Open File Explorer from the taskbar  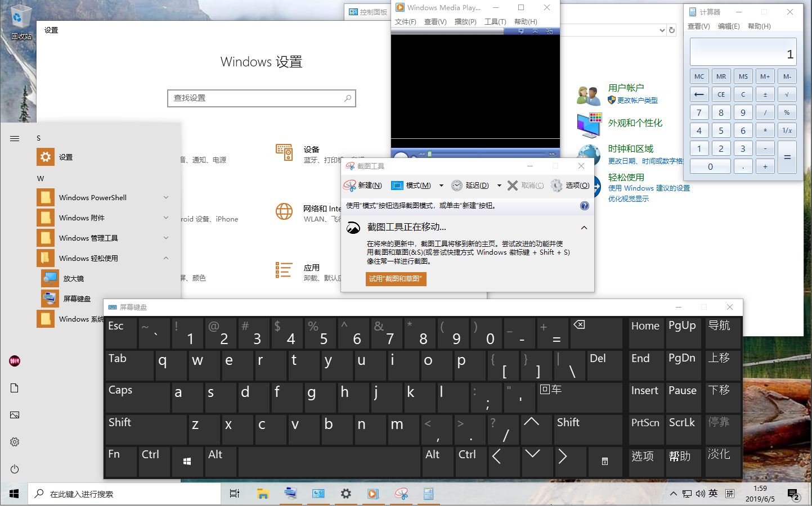[x=263, y=494]
